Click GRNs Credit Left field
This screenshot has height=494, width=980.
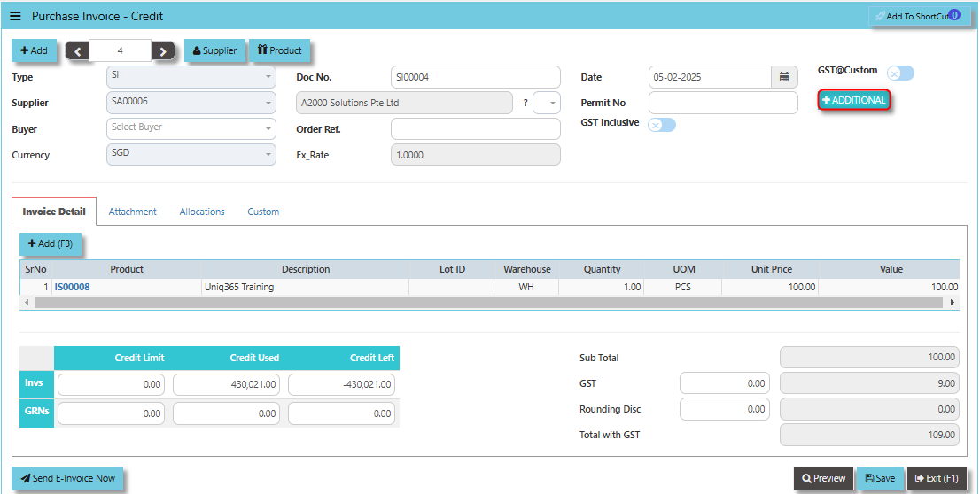[341, 413]
